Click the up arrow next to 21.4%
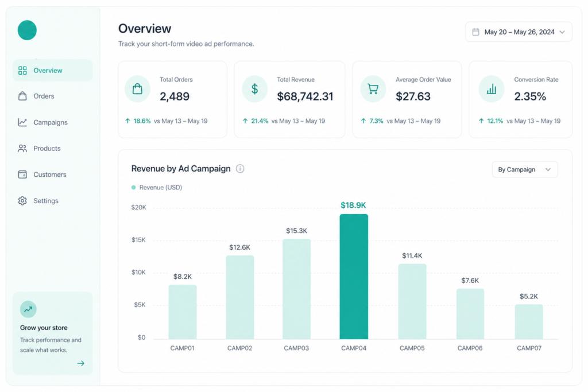 pos(245,121)
